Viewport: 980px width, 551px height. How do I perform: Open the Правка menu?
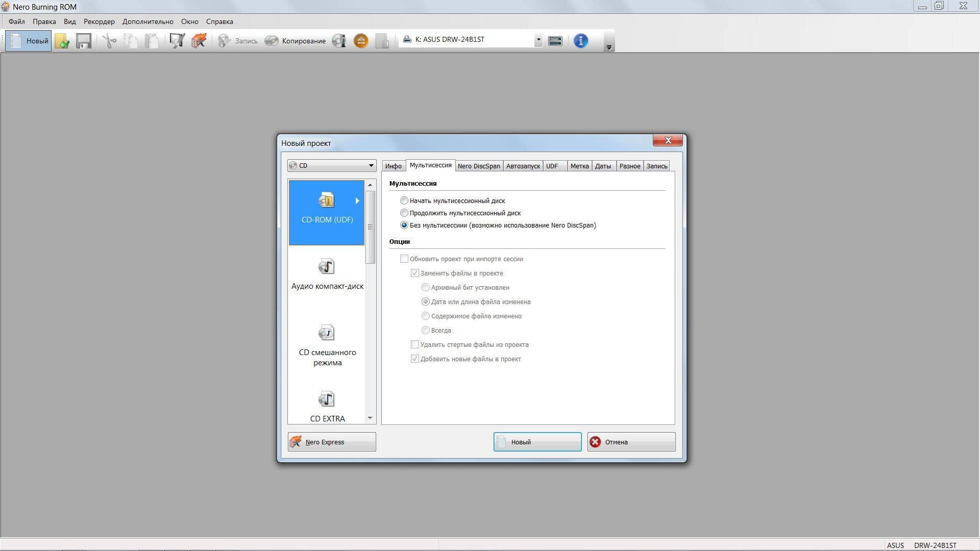click(x=44, y=21)
